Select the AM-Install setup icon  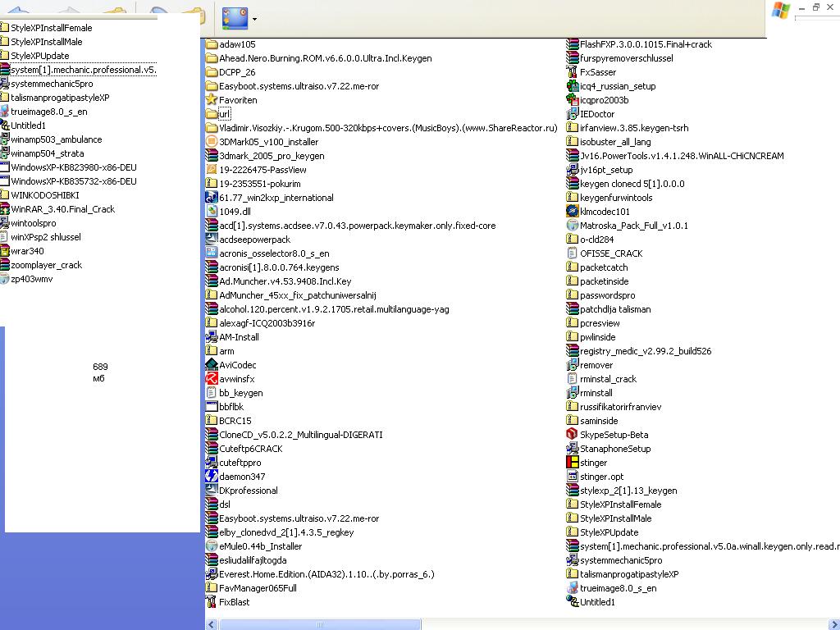(212, 336)
